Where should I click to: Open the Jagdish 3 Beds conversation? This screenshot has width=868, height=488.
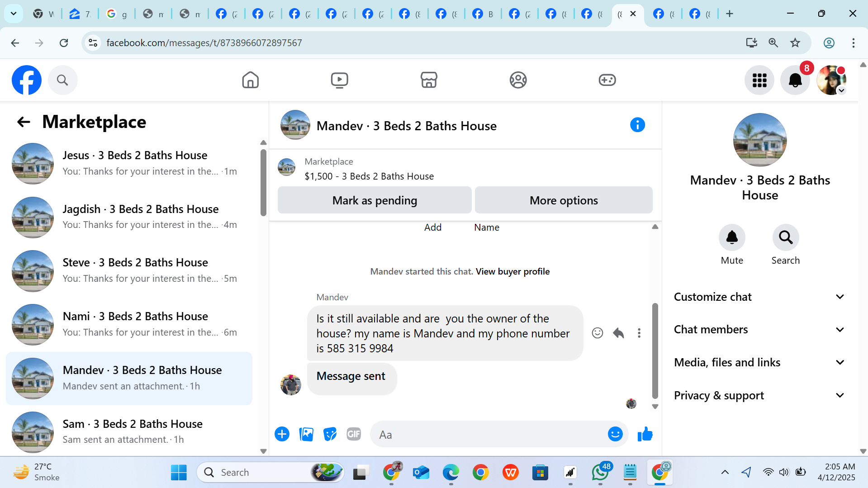pyautogui.click(x=129, y=218)
